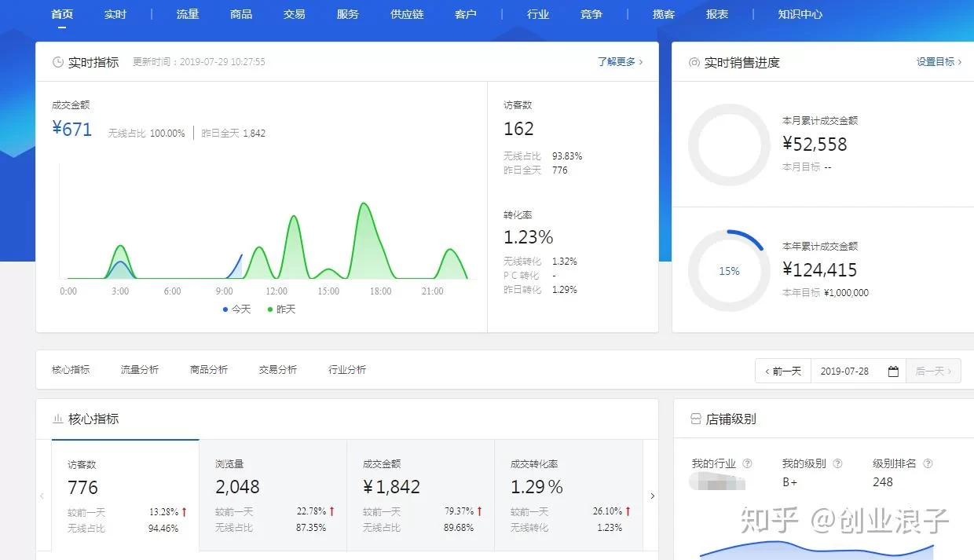974x560 pixels.
Task: Click help icon next to 级别排名
Action: pos(928,463)
